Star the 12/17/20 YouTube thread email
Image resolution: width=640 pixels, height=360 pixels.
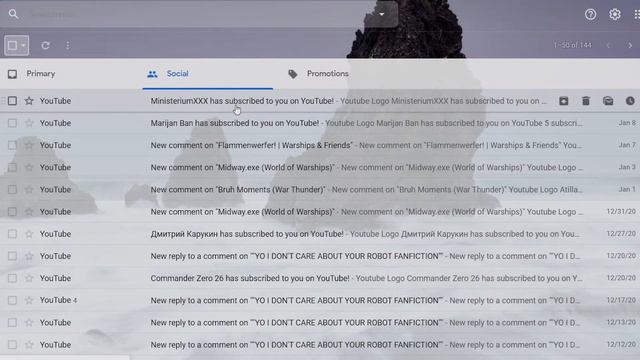[x=29, y=300]
